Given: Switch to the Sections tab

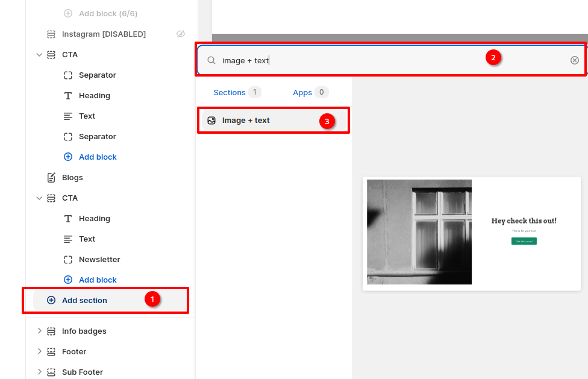Looking at the screenshot, I should click(x=230, y=93).
